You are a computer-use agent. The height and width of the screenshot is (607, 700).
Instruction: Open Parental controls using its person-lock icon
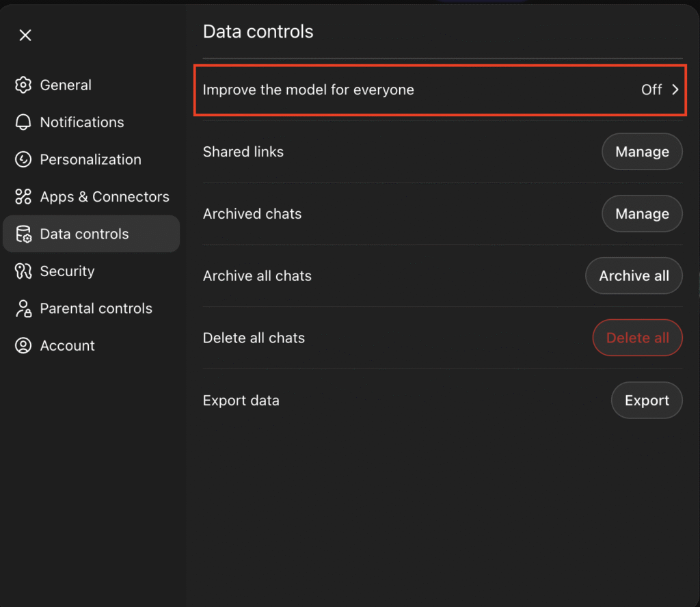23,308
